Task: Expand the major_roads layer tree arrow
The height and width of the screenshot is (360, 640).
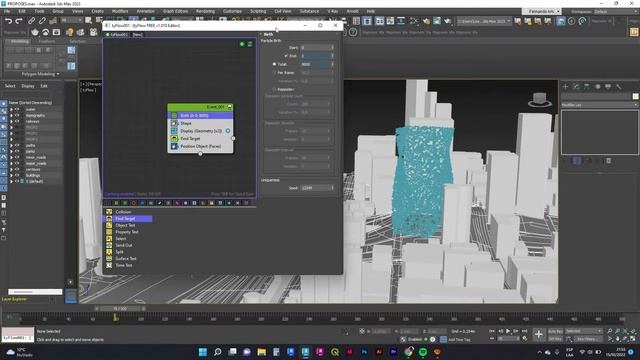Action: 11,163
